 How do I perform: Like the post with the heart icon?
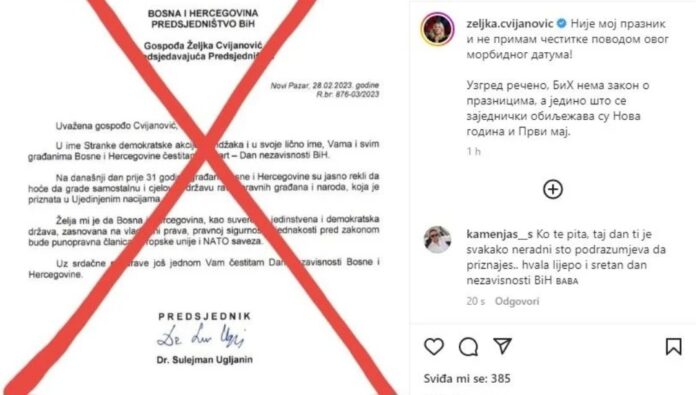tap(434, 346)
